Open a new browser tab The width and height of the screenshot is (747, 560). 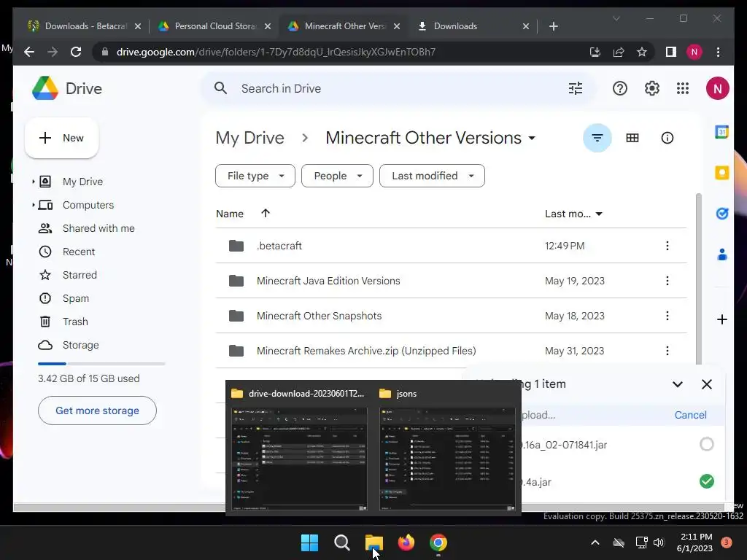point(553,26)
